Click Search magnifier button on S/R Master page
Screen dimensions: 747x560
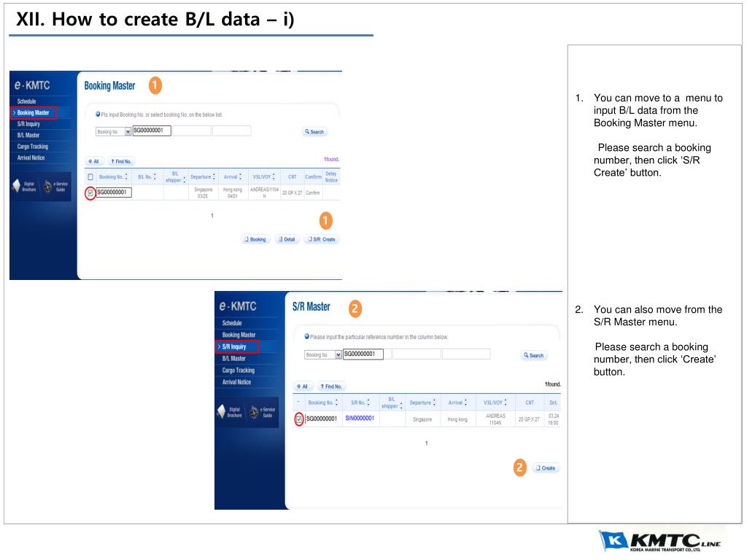(533, 355)
